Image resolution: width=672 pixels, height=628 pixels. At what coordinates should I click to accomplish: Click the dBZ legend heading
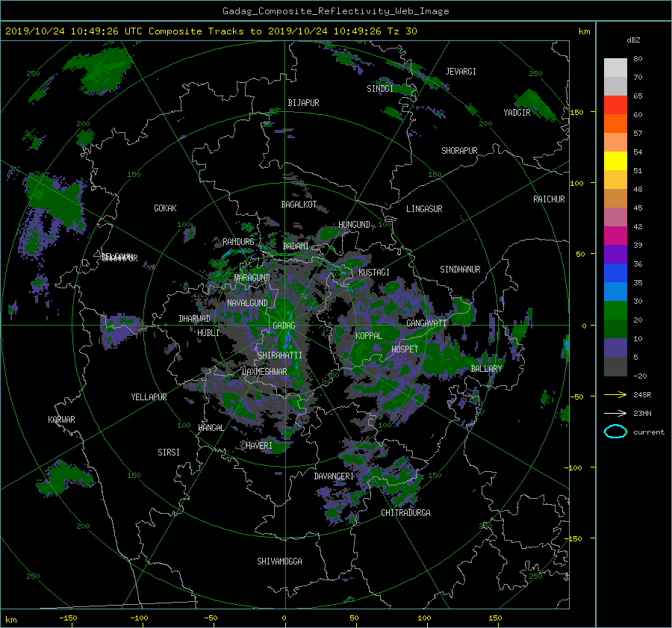(633, 40)
